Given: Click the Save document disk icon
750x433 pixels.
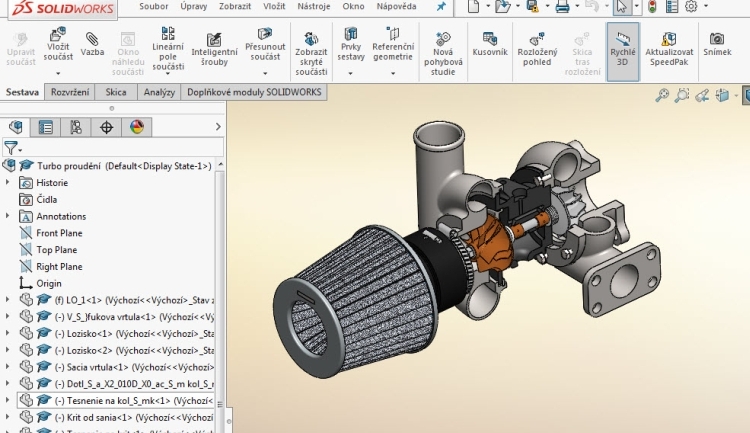Looking at the screenshot, I should point(533,7).
